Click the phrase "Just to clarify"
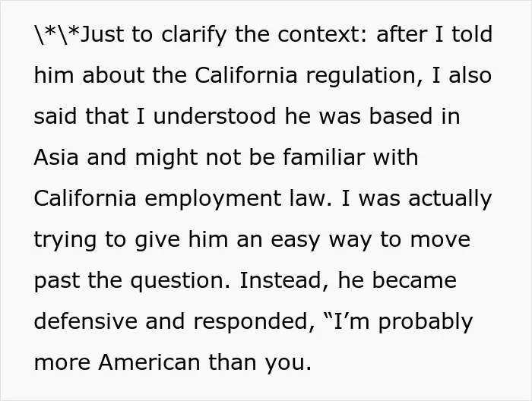Image resolution: width=532 pixels, height=401 pixels. point(154,35)
